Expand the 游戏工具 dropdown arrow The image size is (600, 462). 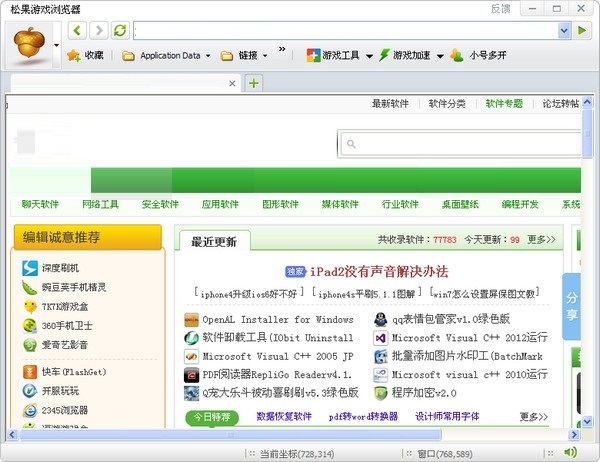tap(369, 56)
